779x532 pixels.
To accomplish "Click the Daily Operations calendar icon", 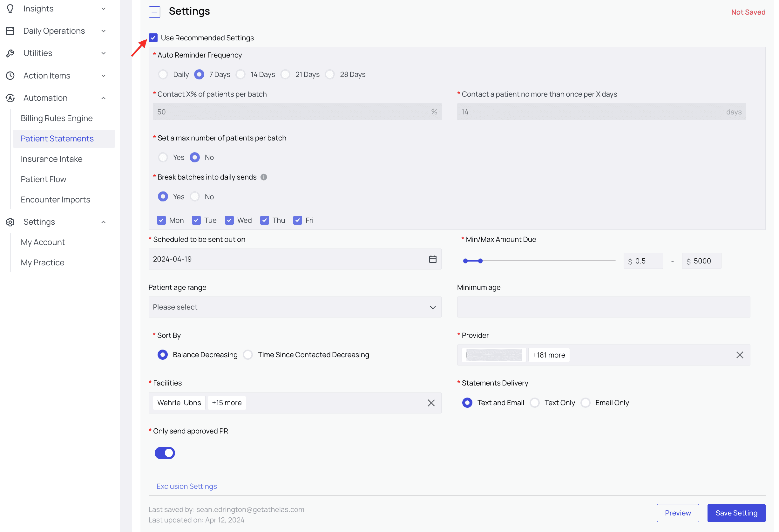I will tap(10, 31).
